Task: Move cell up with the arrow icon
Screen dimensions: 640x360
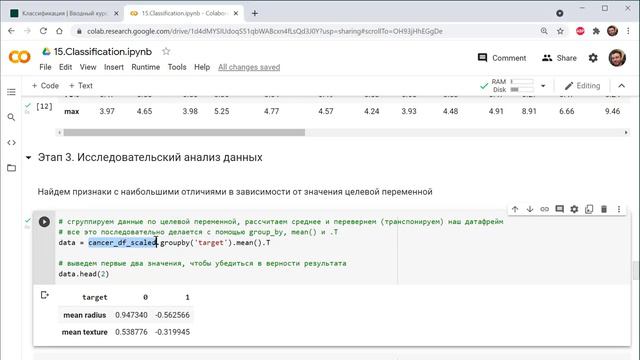Action: (515, 209)
